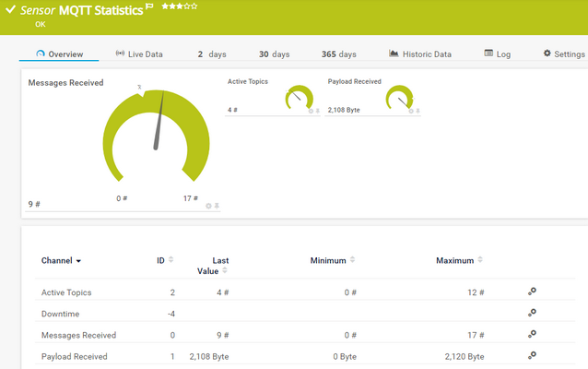Open channel settings gear for Payload Received row
Screen dimensions: 588x369
tap(532, 355)
